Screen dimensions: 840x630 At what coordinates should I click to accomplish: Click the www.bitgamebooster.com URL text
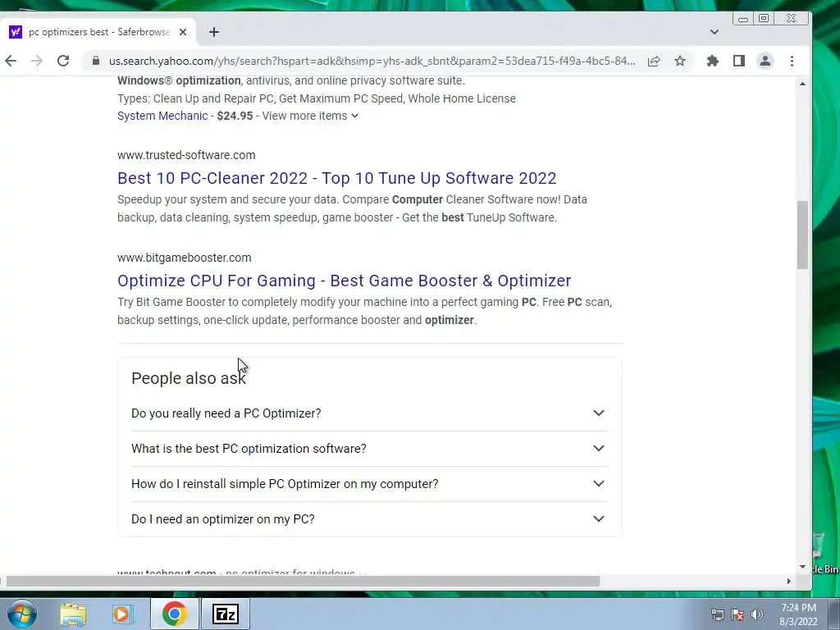(x=185, y=258)
